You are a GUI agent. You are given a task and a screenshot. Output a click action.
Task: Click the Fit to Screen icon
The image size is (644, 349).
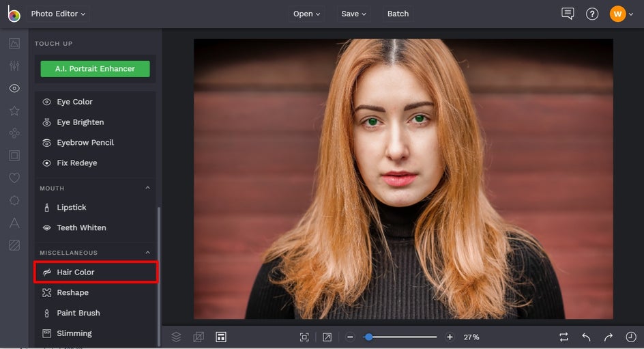[x=304, y=337]
